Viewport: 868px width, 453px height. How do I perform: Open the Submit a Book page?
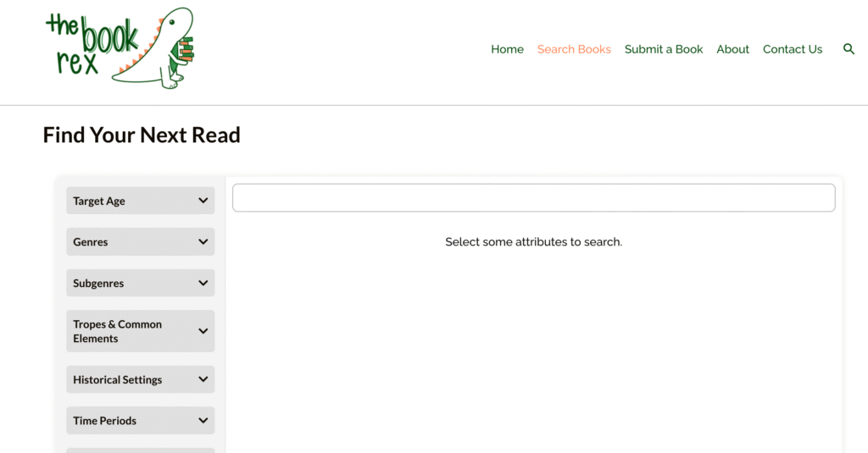664,49
